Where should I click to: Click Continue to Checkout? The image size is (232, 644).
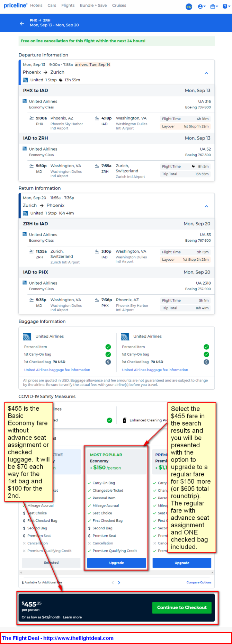coord(182,608)
